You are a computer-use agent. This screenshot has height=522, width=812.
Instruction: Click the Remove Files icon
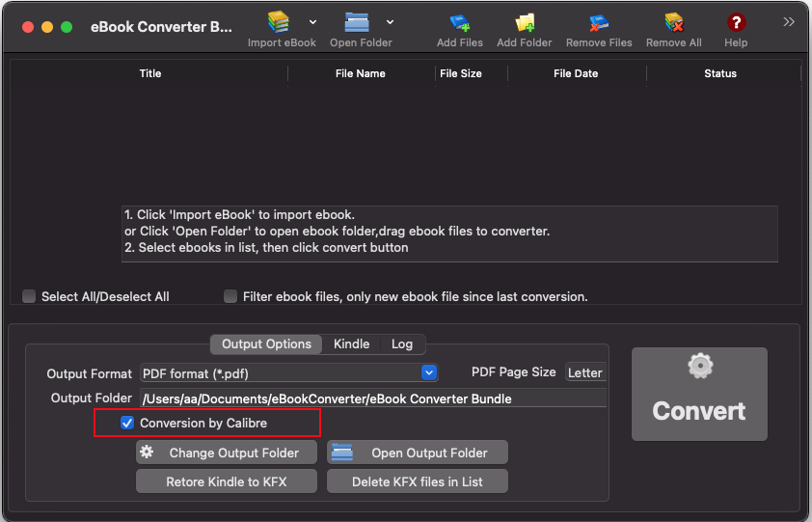coord(599,23)
